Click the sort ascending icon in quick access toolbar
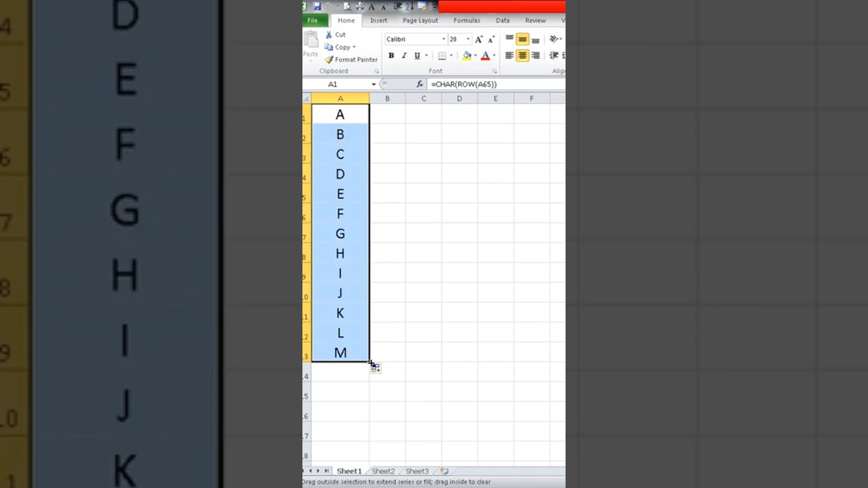The image size is (868, 488). 410,6
